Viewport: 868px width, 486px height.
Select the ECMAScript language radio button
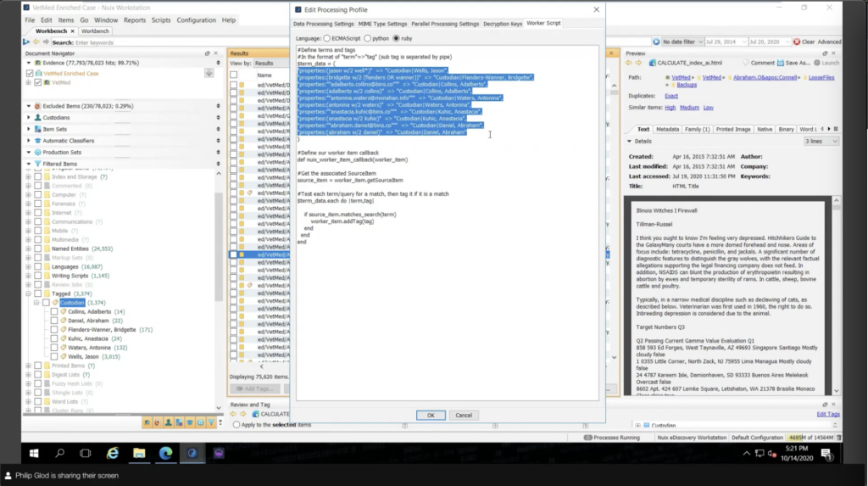(327, 38)
